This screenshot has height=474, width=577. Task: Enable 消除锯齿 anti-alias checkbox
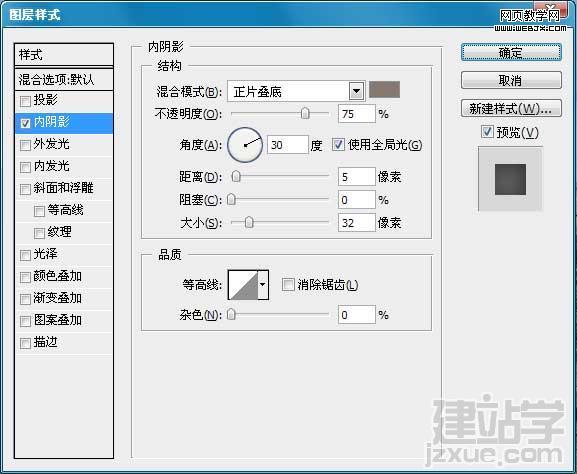pyautogui.click(x=288, y=284)
